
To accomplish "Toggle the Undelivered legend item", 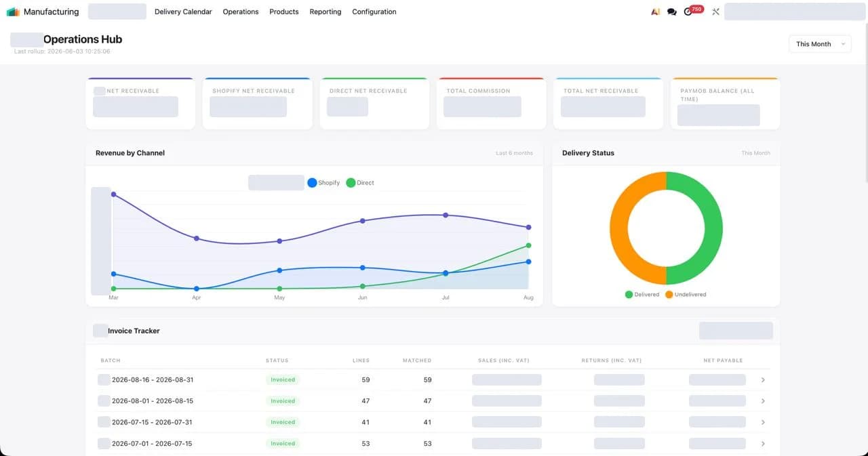I will (x=686, y=295).
